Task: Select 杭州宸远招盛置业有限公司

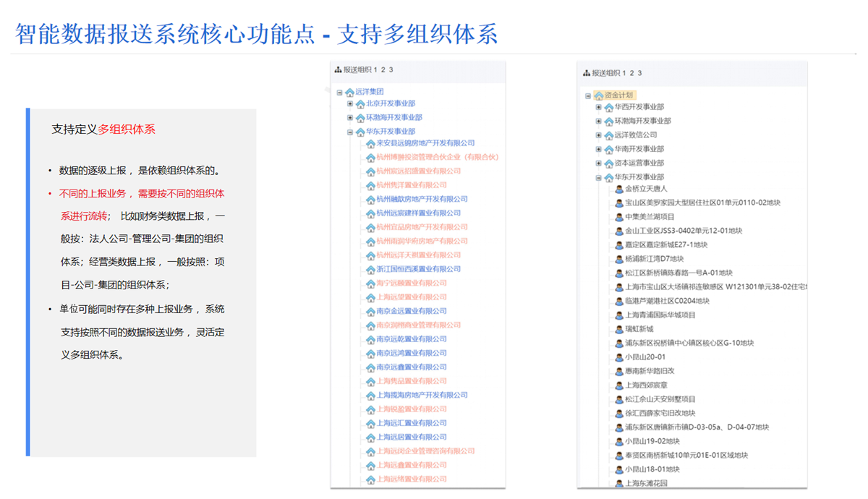Action: point(418,171)
